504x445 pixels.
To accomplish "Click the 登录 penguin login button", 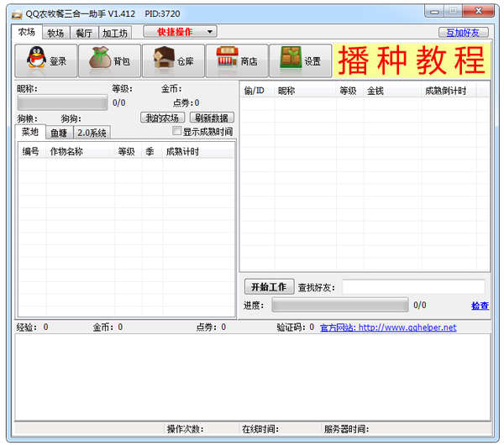I will 47,60.
